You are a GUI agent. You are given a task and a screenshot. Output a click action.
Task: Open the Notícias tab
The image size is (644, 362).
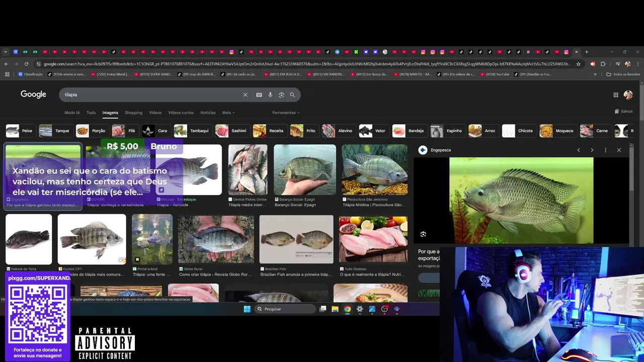click(x=208, y=113)
